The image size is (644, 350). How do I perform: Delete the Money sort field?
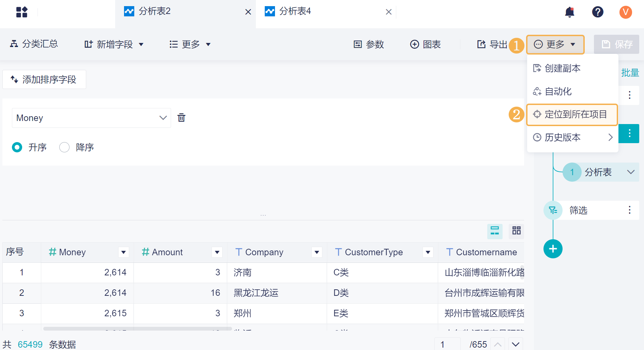coord(181,118)
